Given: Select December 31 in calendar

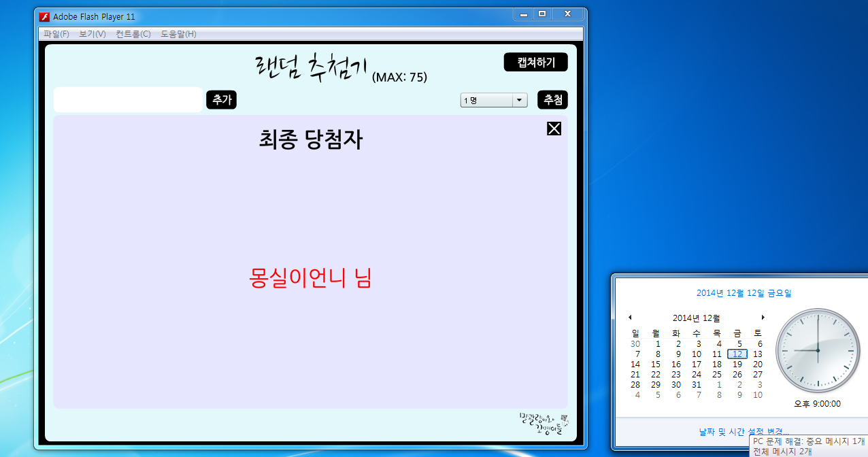Looking at the screenshot, I should click(697, 385).
